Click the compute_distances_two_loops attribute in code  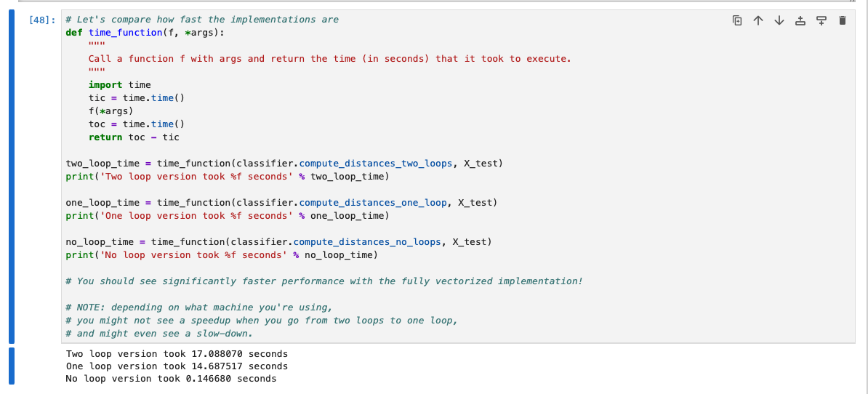click(374, 164)
